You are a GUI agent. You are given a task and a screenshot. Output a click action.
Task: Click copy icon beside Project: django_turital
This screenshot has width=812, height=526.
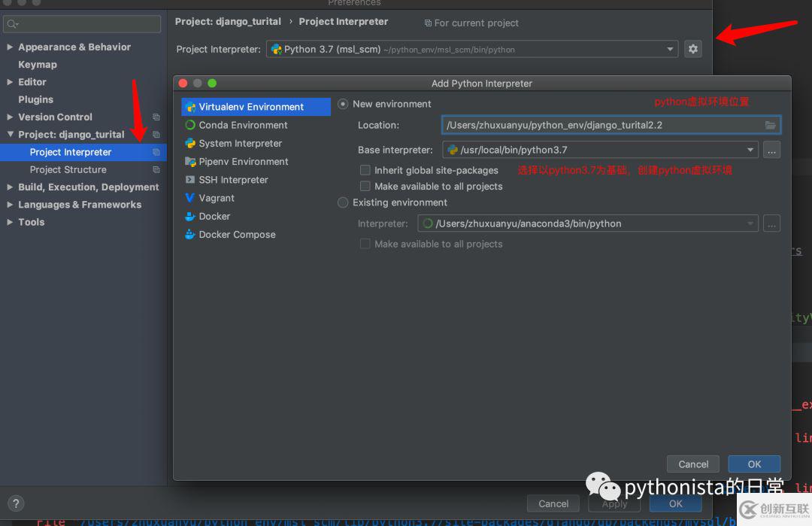[x=156, y=135]
